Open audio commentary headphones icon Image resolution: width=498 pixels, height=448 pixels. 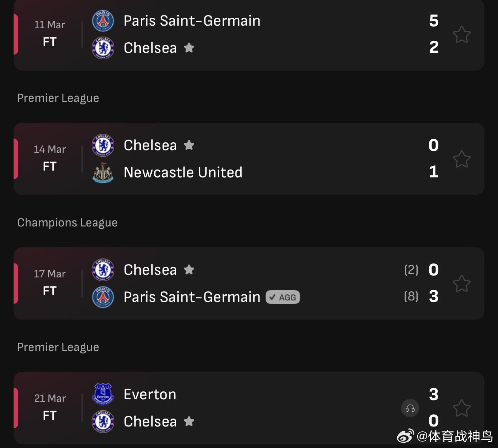410,408
